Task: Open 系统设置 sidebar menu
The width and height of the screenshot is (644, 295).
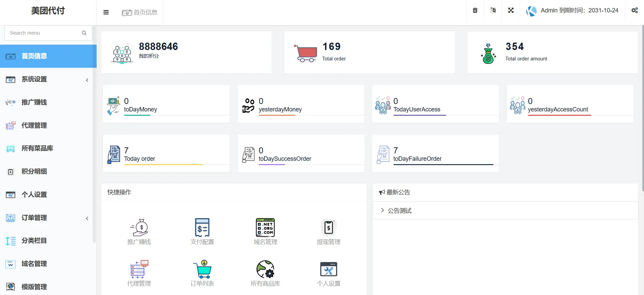Action: pyautogui.click(x=48, y=79)
